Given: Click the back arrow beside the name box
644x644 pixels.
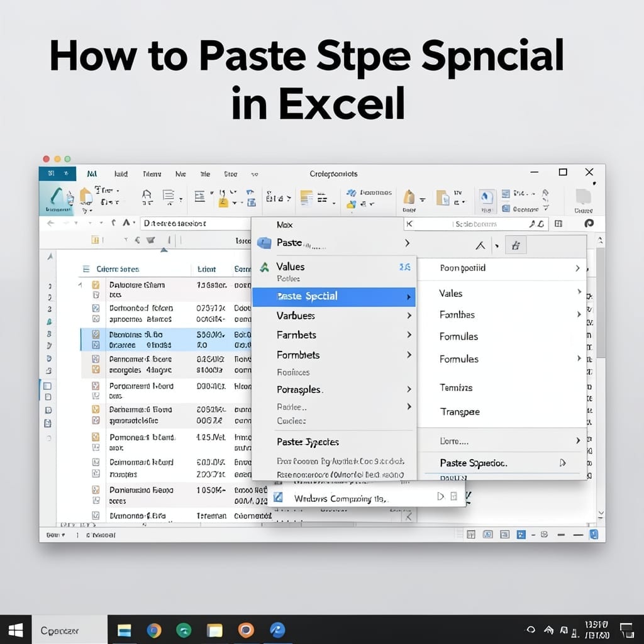Looking at the screenshot, I should coord(50,223).
